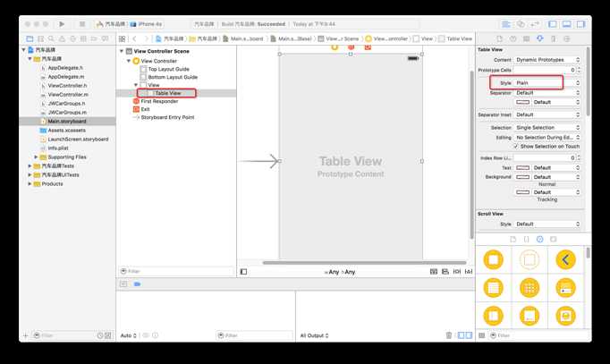This screenshot has width=610, height=364.
Task: Hide the console pane
Action: click(x=470, y=335)
